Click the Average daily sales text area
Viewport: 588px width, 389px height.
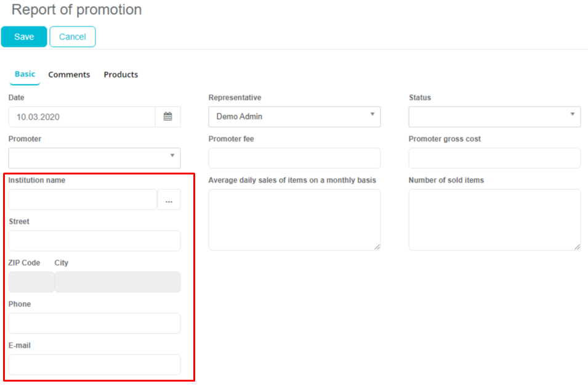pyautogui.click(x=294, y=219)
